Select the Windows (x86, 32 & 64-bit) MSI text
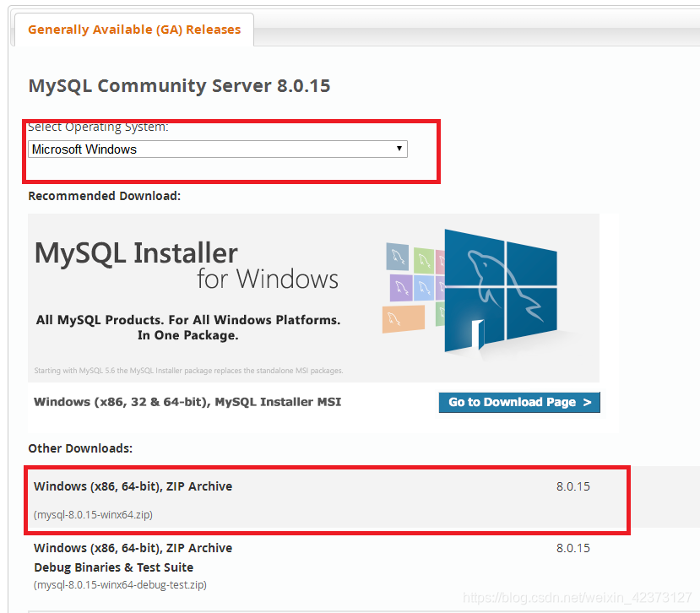Screen dimensions: 700x613 (x=187, y=402)
